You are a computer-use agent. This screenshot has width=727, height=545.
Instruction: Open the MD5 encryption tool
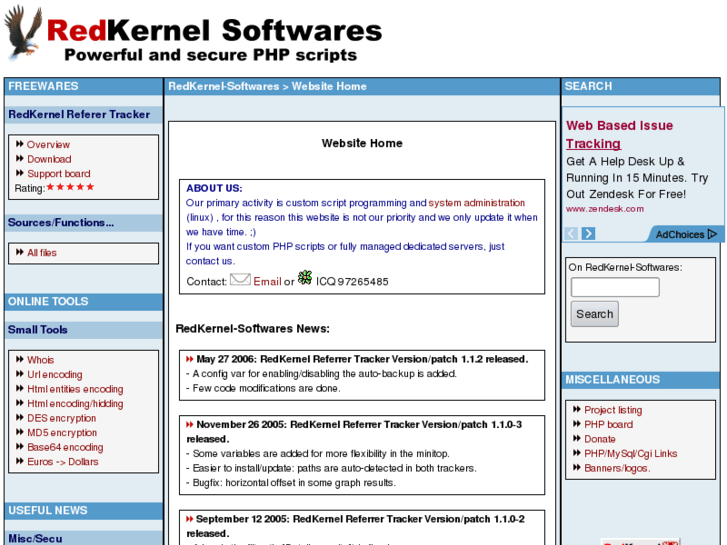pos(62,433)
